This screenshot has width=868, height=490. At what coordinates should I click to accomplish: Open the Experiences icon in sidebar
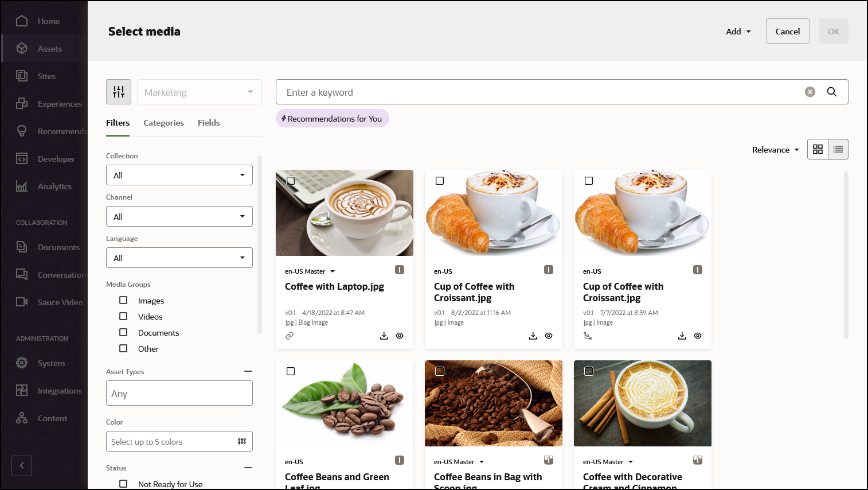[x=22, y=103]
